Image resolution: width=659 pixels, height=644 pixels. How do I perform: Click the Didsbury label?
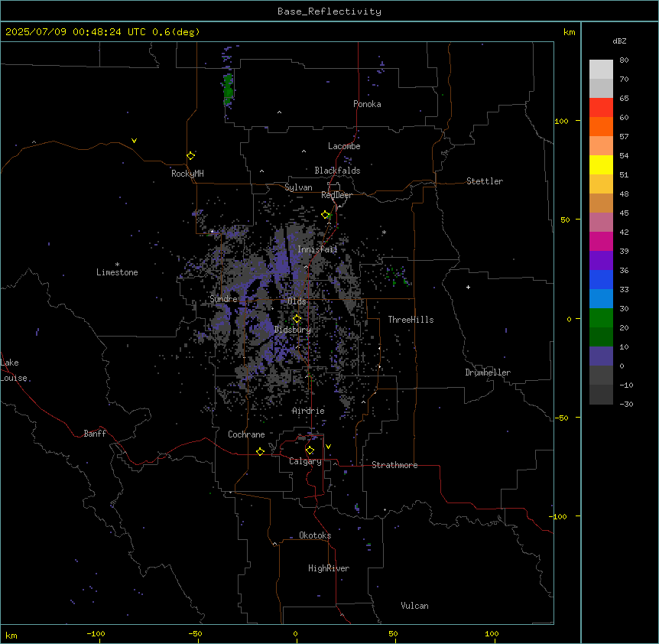(x=293, y=330)
